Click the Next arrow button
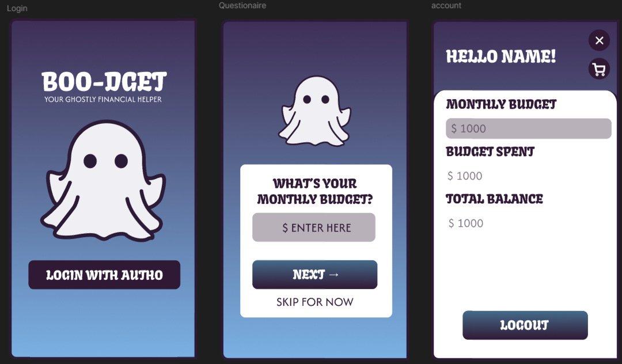Image resolution: width=622 pixels, height=364 pixels. coord(315,274)
